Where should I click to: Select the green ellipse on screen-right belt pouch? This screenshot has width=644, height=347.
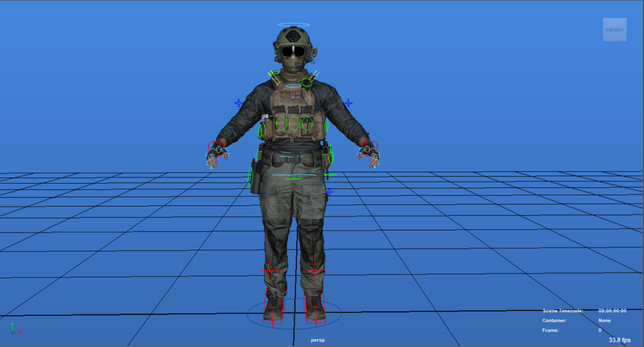331,157
